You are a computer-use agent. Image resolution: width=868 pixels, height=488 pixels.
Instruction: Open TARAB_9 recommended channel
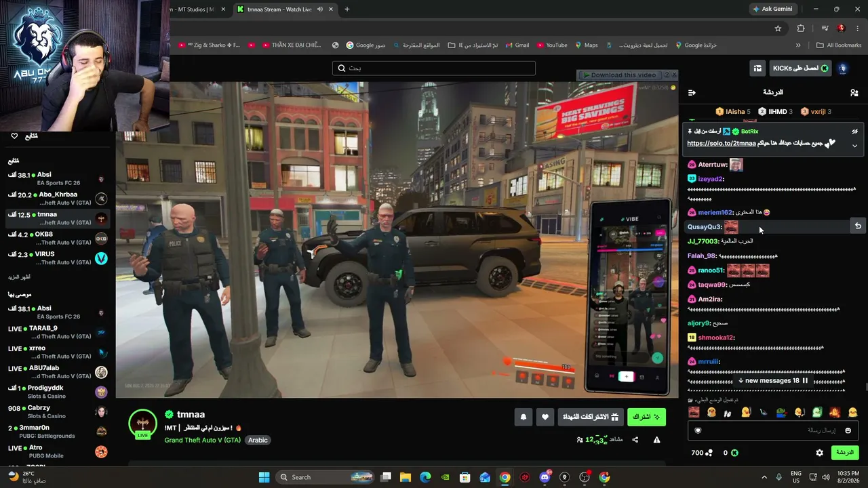tap(58, 332)
